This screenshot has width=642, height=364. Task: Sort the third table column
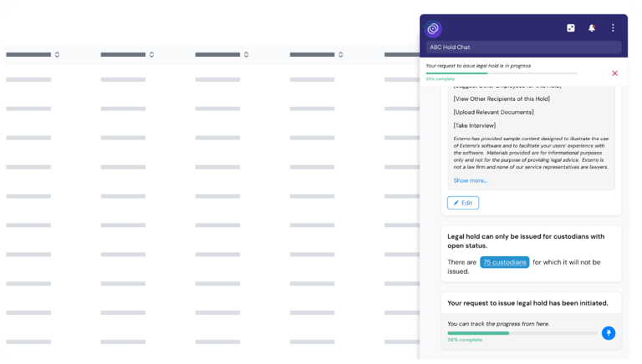pos(246,55)
